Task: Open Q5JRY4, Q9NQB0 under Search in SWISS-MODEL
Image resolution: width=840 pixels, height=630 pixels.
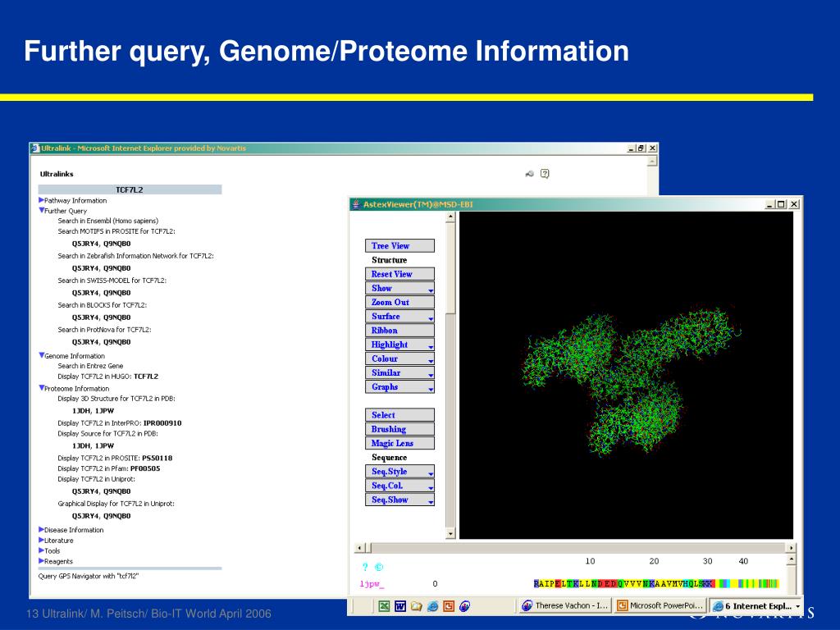Action: (101, 293)
